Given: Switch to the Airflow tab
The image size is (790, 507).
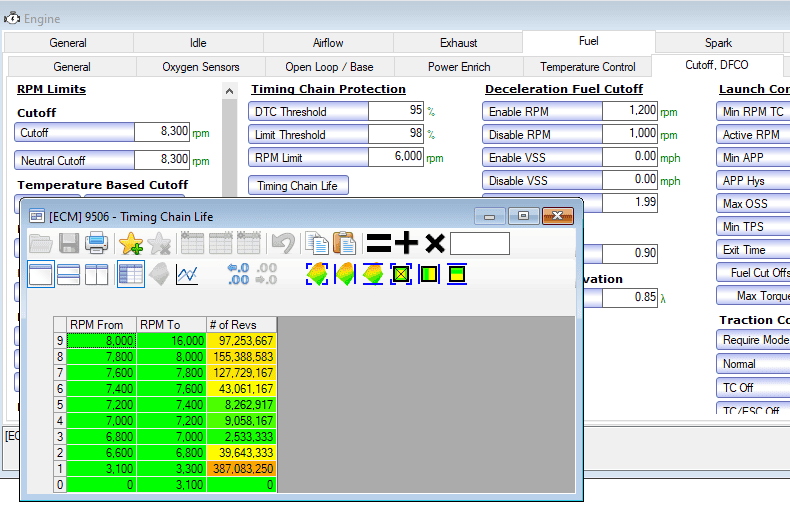Looking at the screenshot, I should pyautogui.click(x=328, y=43).
